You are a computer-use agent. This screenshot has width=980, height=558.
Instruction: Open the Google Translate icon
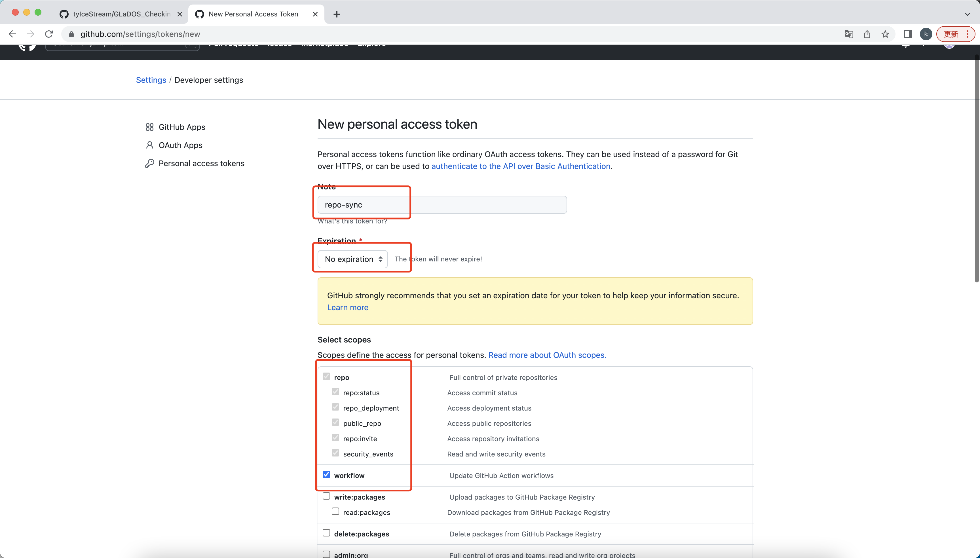click(848, 34)
